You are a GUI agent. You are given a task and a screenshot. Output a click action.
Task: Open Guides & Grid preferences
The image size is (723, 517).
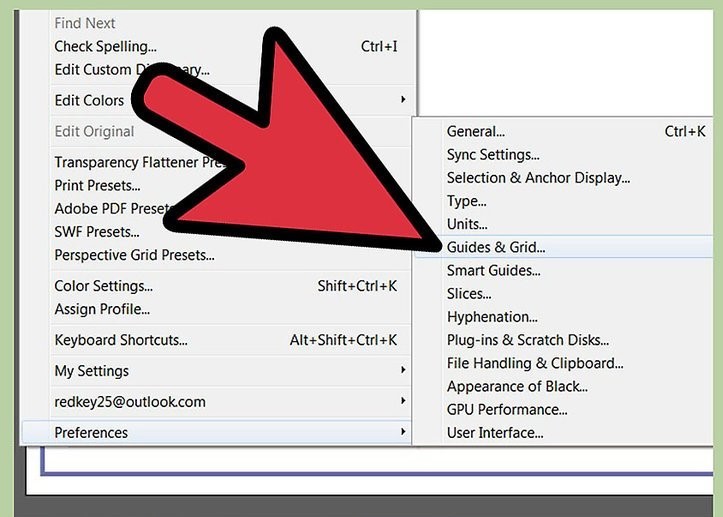pyautogui.click(x=496, y=247)
